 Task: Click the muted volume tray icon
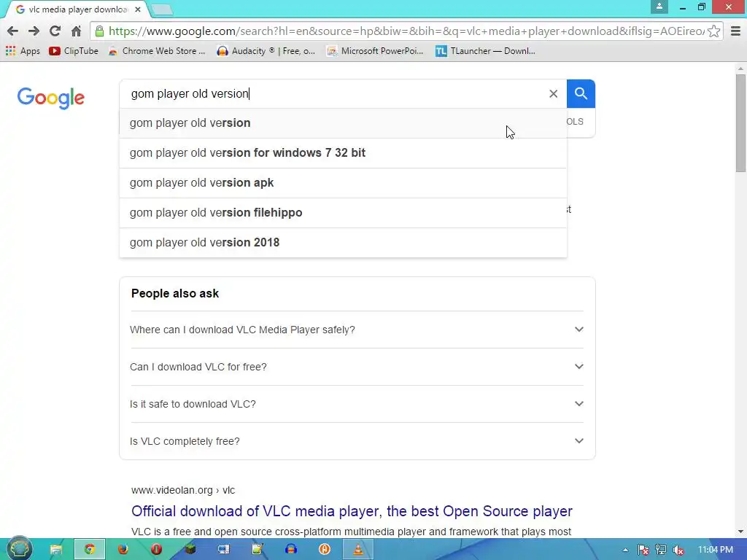pos(678,550)
